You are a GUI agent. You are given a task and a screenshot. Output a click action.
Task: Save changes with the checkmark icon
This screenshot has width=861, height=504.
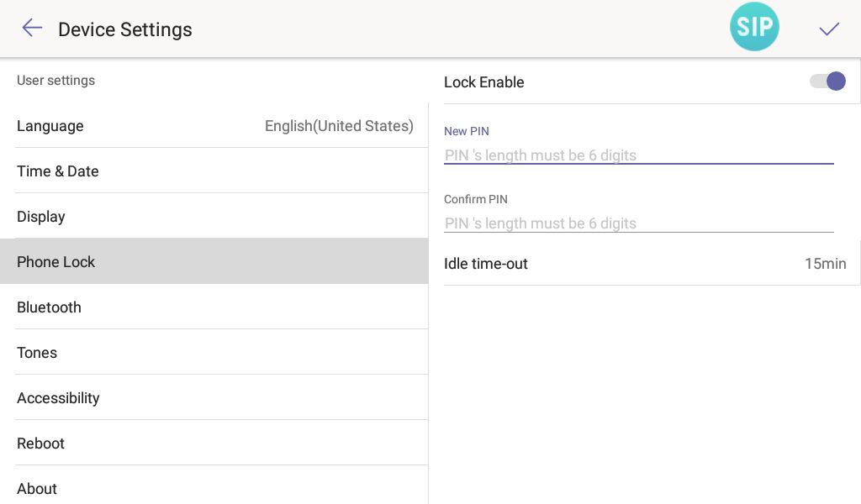[829, 28]
